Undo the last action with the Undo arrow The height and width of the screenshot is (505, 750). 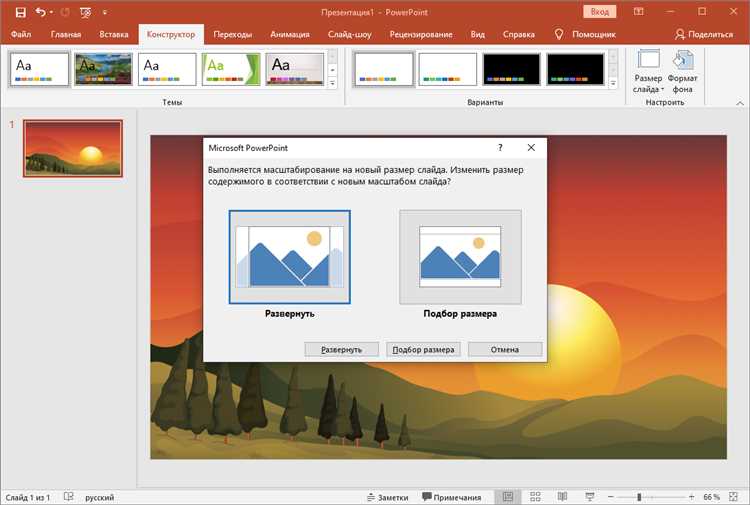pyautogui.click(x=40, y=12)
